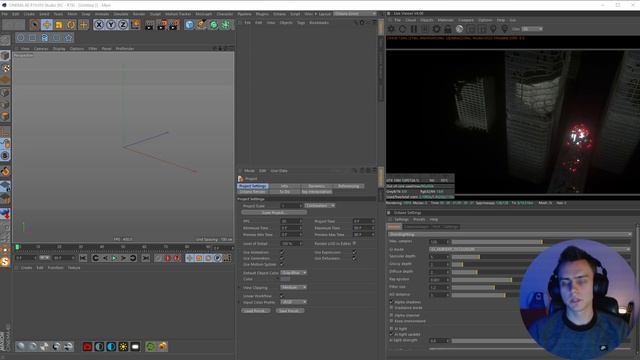The width and height of the screenshot is (640, 360).
Task: Select the Live Selection arrow tool
Action: click(35, 25)
